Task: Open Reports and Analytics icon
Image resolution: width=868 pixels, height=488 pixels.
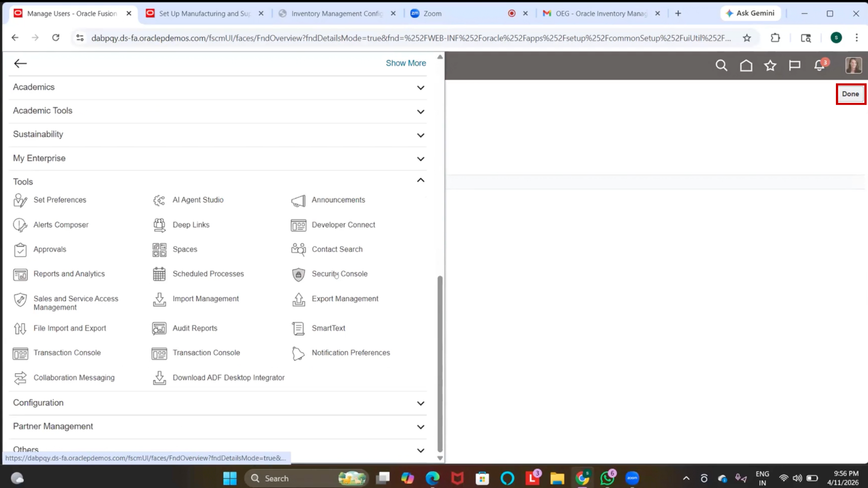Action: point(20,274)
